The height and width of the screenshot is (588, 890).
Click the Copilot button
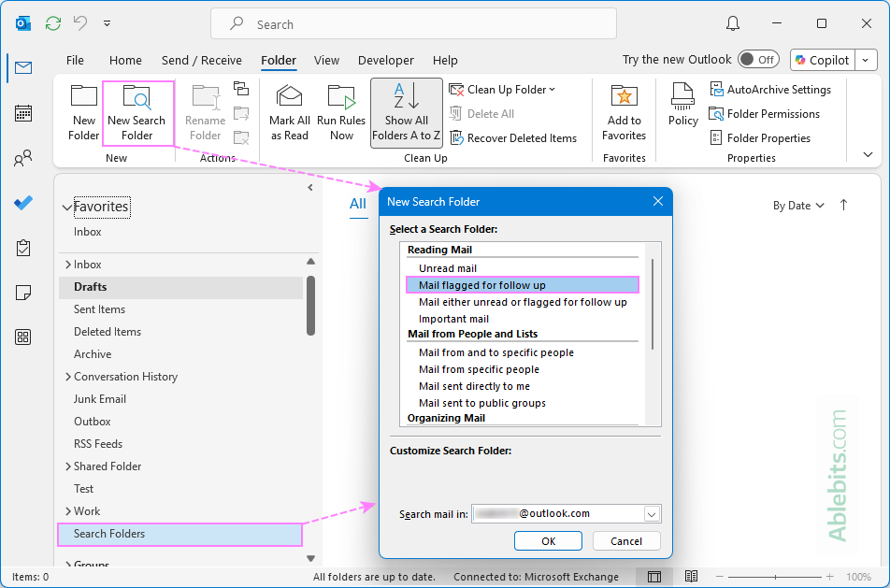(823, 60)
